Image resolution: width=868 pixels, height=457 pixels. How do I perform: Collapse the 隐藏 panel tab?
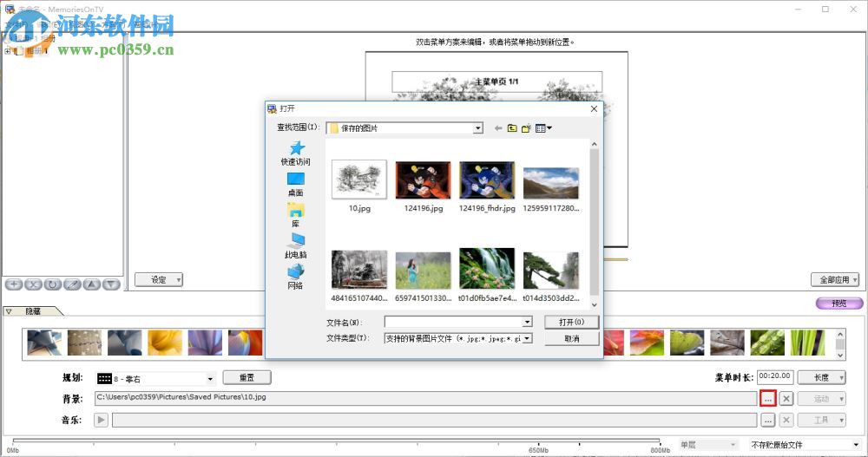point(32,311)
